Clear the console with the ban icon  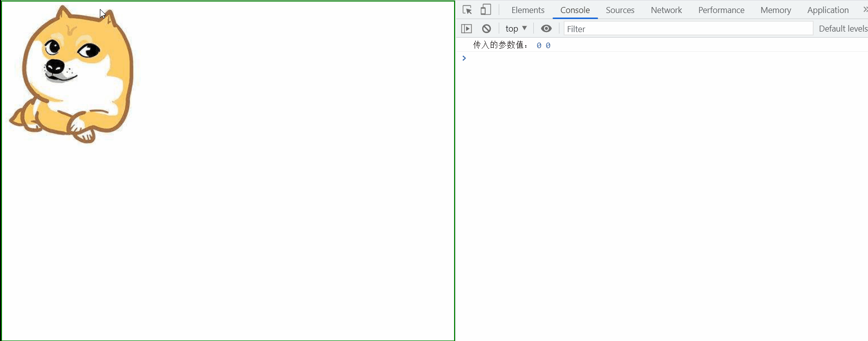[486, 29]
